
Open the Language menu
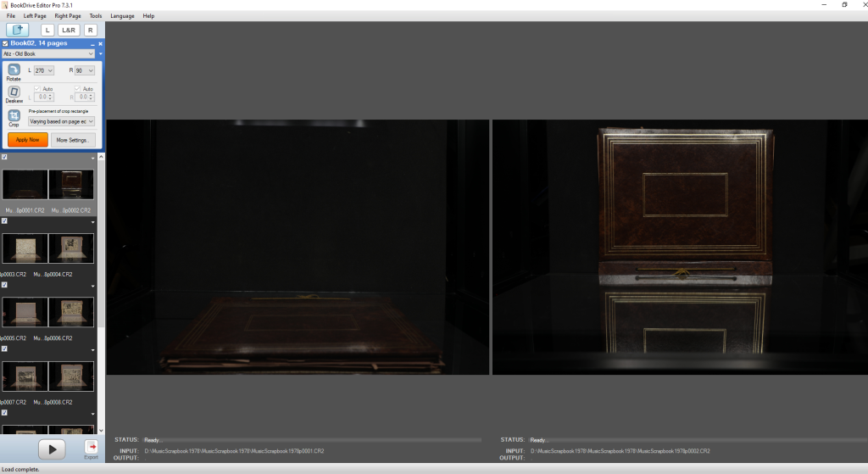(122, 16)
